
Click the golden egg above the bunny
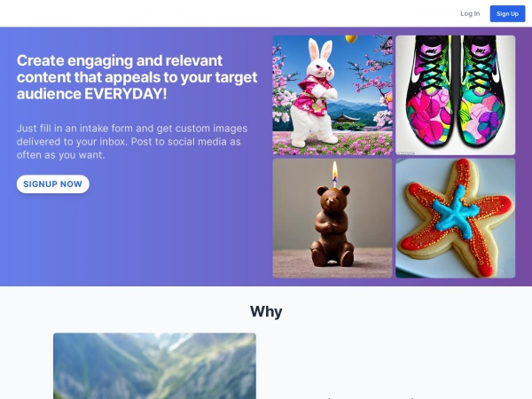pos(351,39)
